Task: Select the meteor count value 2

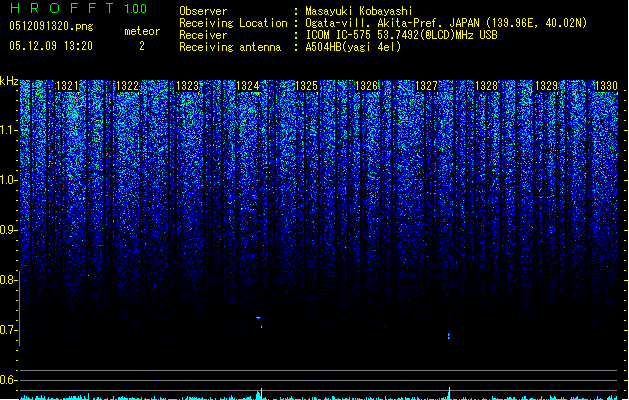Action: pos(142,46)
